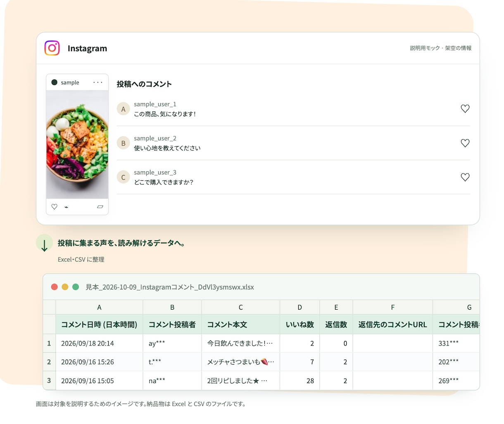Image resolution: width=504 pixels, height=424 pixels.
Task: Like sample_user_2's comment with the heart
Action: click(465, 143)
